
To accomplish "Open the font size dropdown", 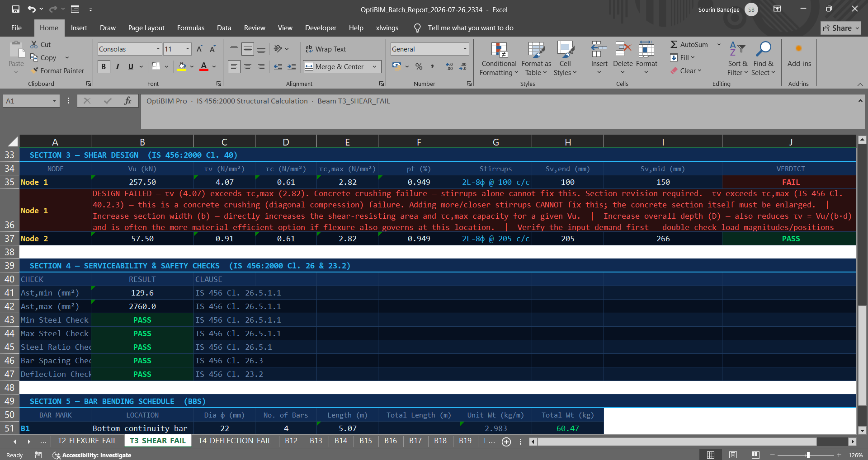I will click(188, 49).
